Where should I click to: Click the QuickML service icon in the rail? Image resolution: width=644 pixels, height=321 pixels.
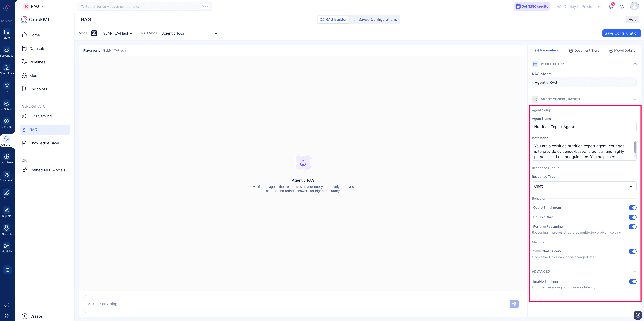click(7, 139)
